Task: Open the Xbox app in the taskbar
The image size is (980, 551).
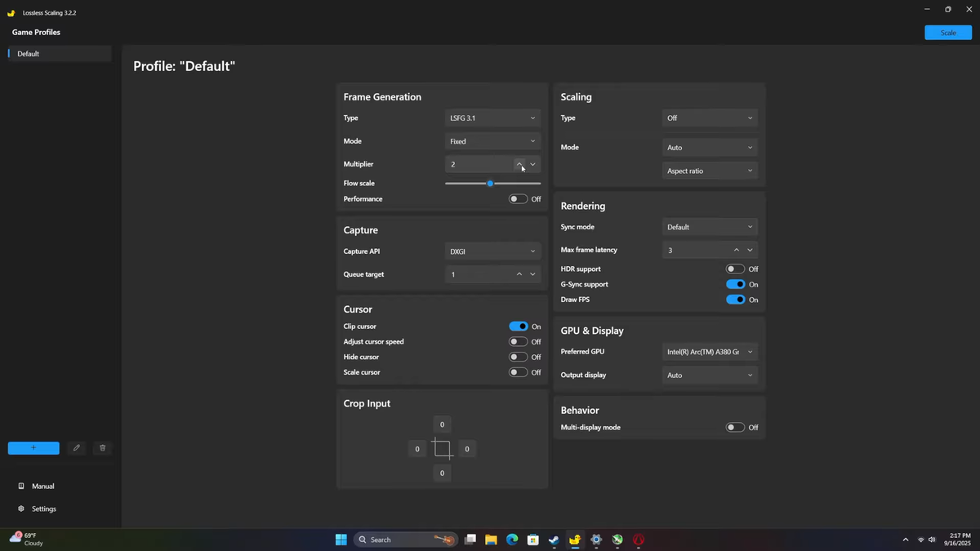Action: click(617, 540)
